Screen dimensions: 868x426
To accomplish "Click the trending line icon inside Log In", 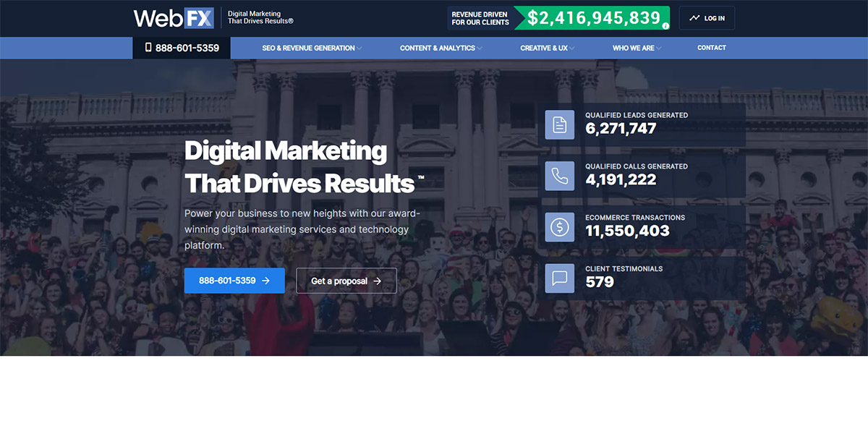I will coord(693,18).
